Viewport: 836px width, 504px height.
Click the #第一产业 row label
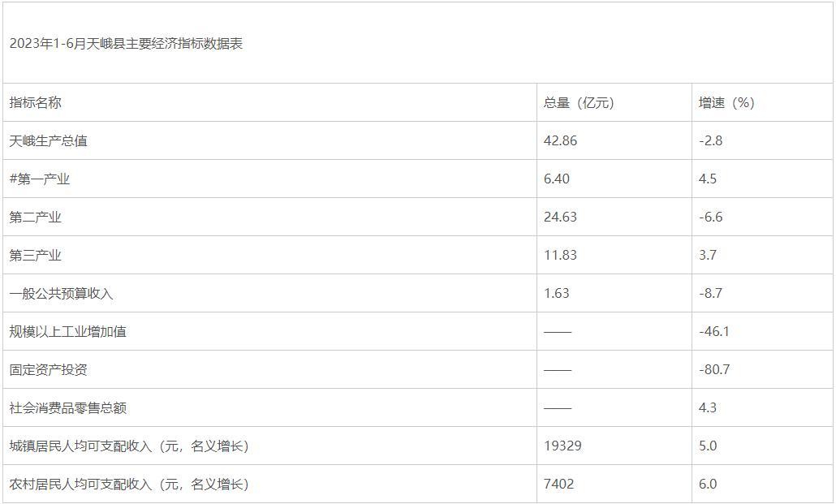pos(40,179)
